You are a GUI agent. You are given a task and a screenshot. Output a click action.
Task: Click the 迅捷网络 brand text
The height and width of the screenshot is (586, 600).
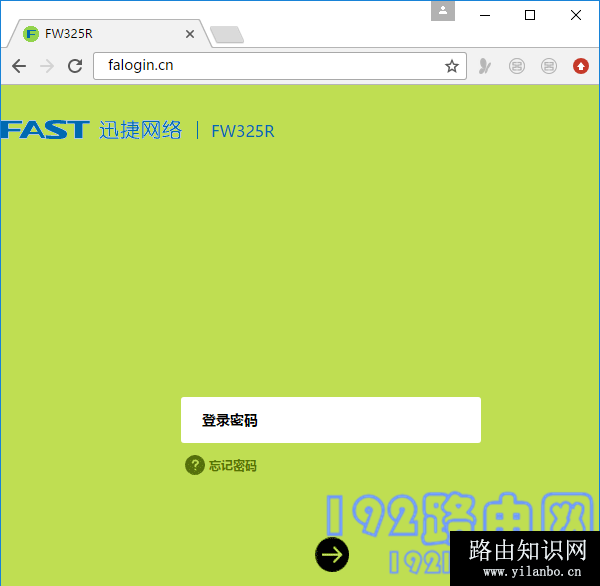pyautogui.click(x=140, y=130)
